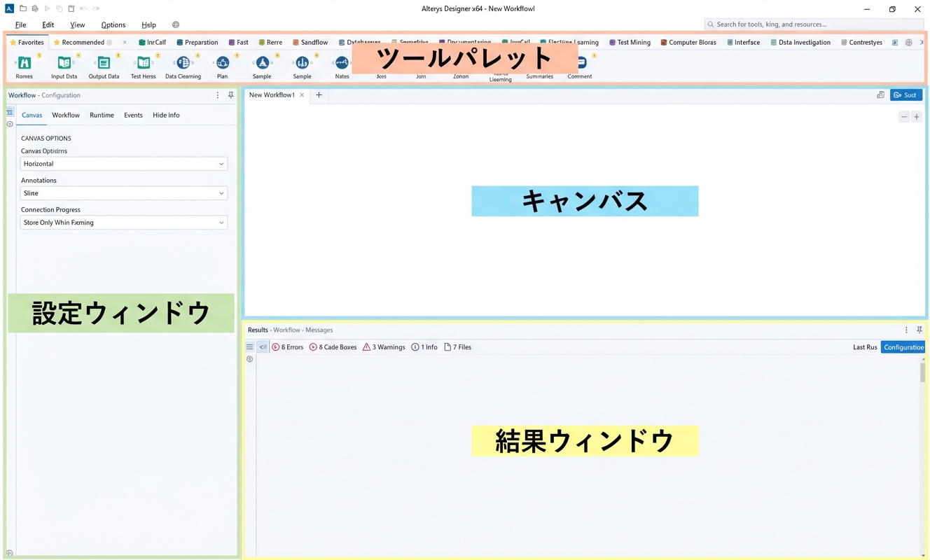Viewport: 930px width, 560px height.
Task: Click the save clipboard icon in title bar
Action: (71, 8)
